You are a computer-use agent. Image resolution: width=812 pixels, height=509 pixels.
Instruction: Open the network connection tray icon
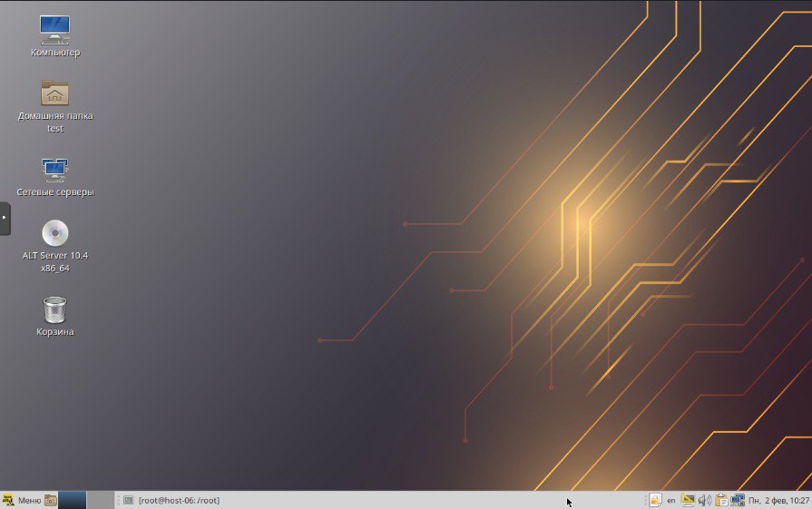(x=738, y=500)
